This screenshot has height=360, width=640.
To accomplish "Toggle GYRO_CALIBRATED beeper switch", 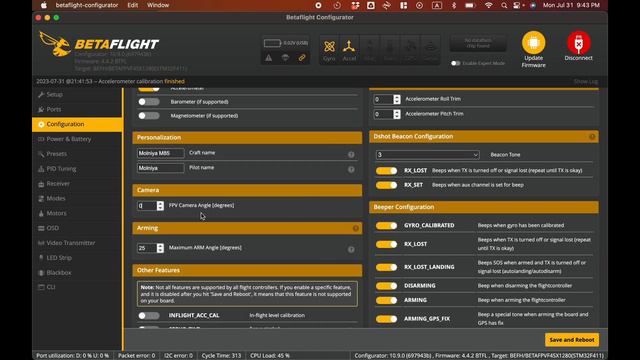I will tap(386, 226).
